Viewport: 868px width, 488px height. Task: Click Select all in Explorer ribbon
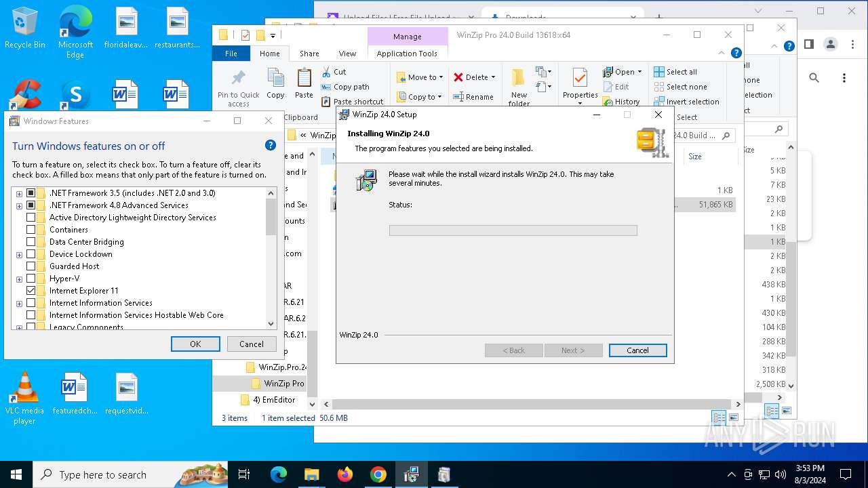click(x=675, y=72)
